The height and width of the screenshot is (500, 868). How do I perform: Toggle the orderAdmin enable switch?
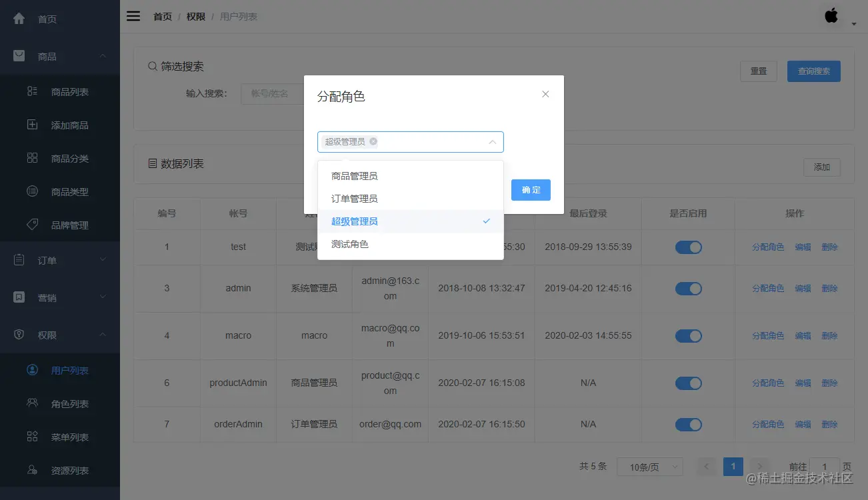coord(689,425)
